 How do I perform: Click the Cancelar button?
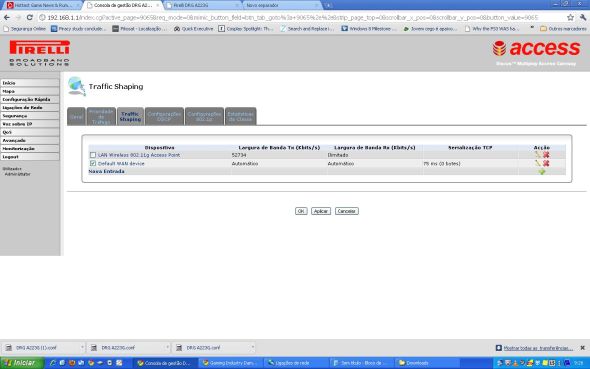click(347, 211)
